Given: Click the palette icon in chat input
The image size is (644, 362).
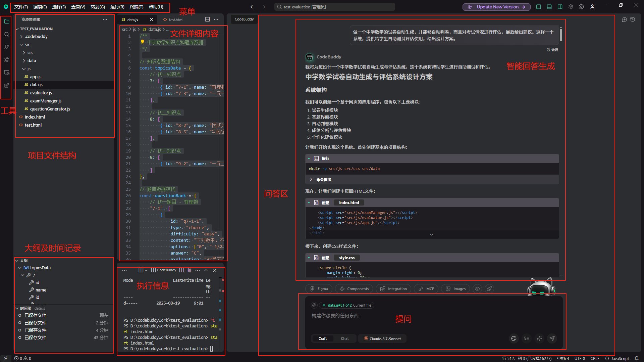Looking at the screenshot, I should tap(514, 338).
